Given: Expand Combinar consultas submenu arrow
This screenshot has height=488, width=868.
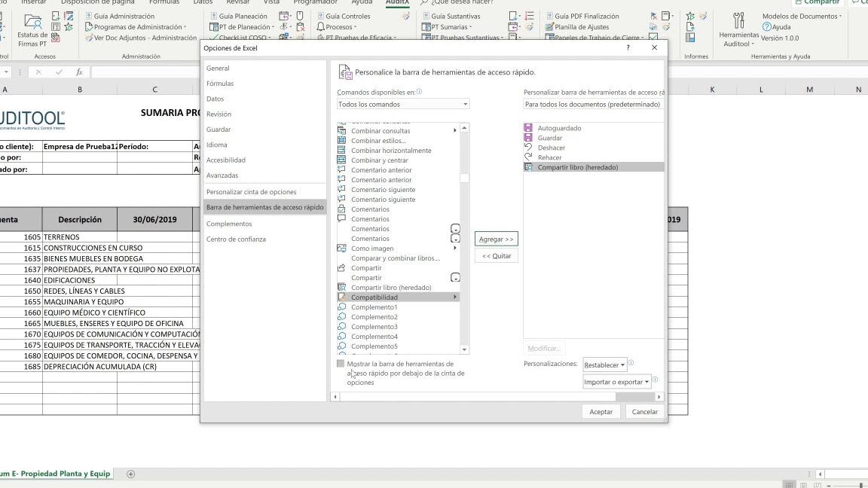Looking at the screenshot, I should [454, 130].
